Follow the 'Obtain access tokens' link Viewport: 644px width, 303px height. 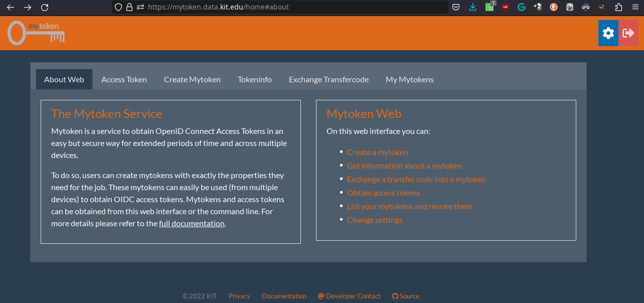[384, 193]
